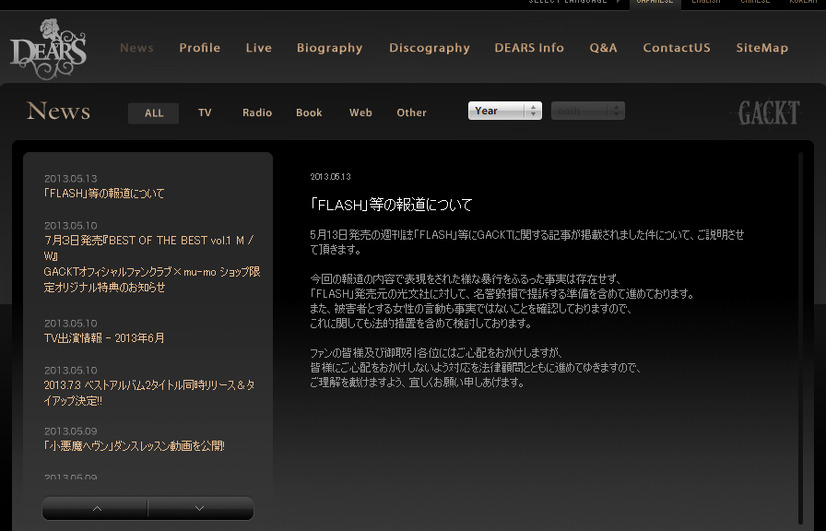Screen dimensions: 826x531
Task: Select the ALL news filter
Action: click(x=154, y=113)
